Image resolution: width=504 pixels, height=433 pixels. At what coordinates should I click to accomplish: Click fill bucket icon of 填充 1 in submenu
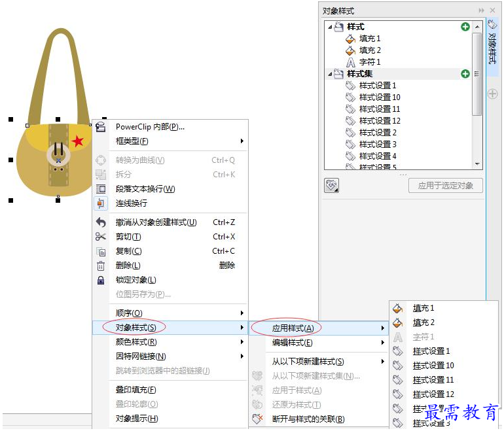[x=397, y=308]
